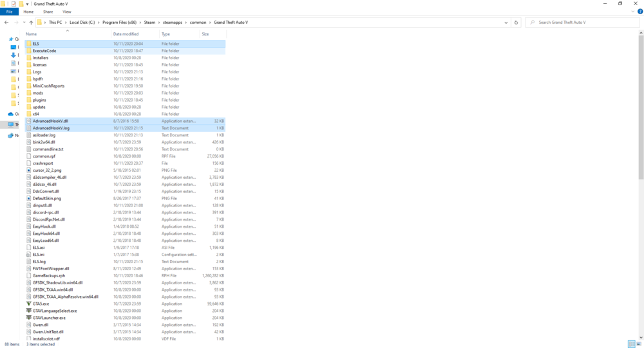Viewport: 644px width, 348px height.
Task: Click the Search Grand Theft Auto V box
Action: (x=582, y=23)
